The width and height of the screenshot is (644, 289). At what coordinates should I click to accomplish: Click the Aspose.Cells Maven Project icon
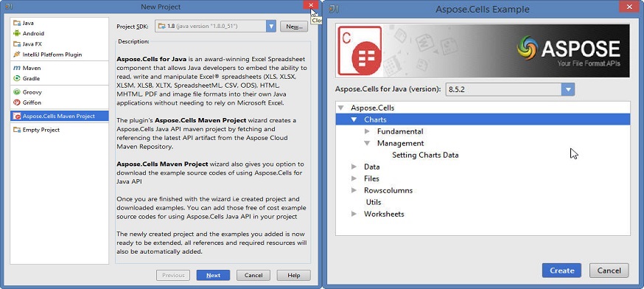tap(17, 116)
